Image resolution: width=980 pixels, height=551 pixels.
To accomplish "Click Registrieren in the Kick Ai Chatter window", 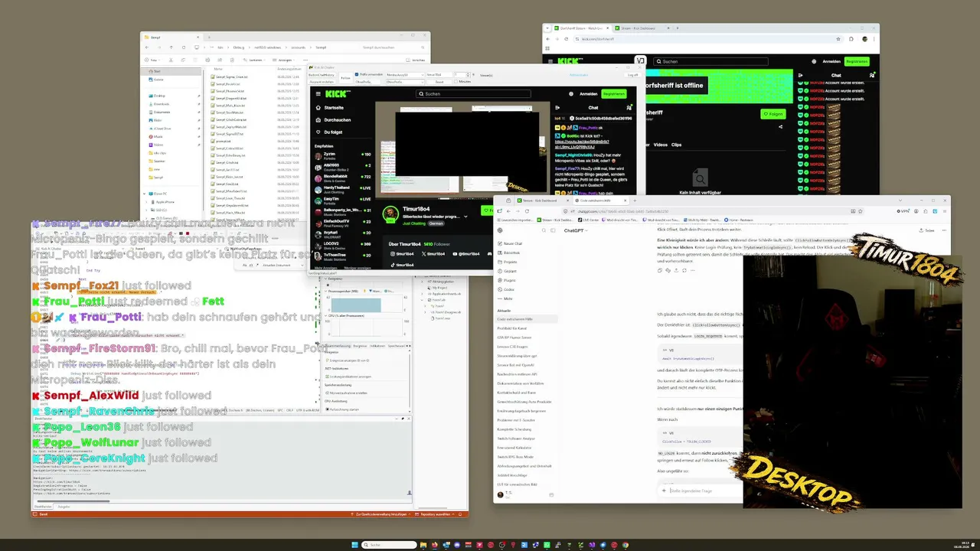I will [614, 94].
